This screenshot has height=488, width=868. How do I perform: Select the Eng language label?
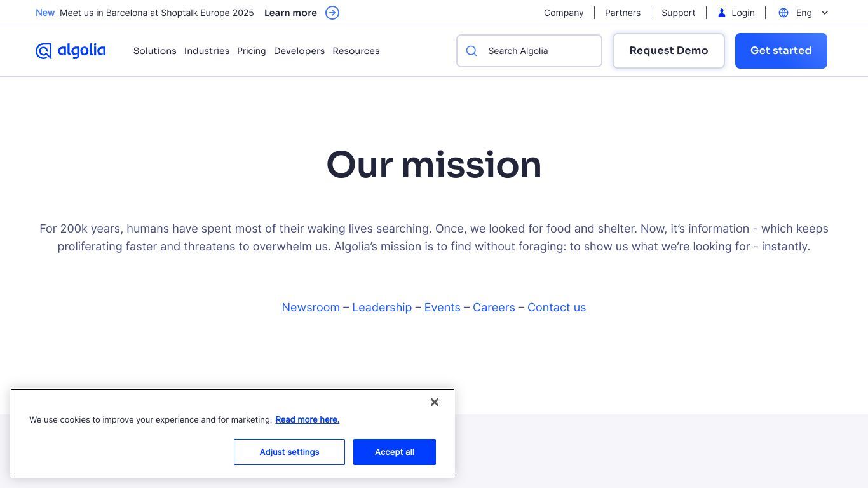click(x=804, y=13)
